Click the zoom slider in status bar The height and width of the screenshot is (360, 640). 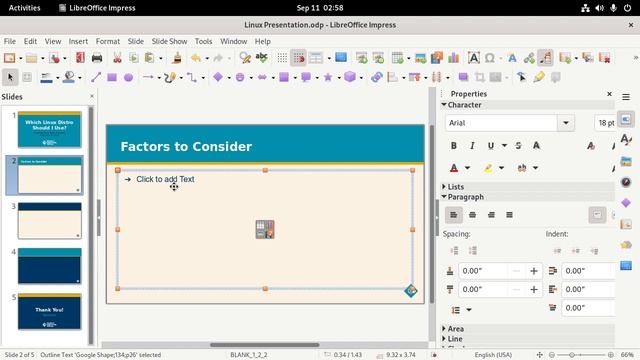[581, 355]
